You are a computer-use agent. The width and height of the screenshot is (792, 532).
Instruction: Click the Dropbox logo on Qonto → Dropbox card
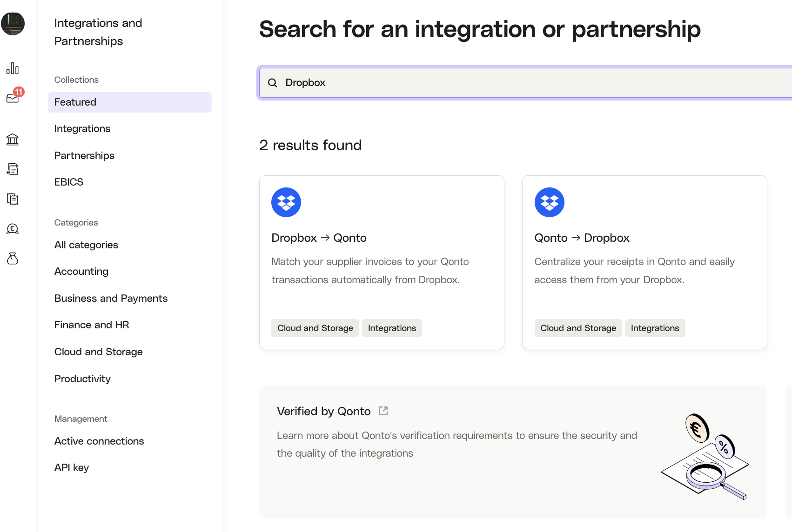[550, 202]
